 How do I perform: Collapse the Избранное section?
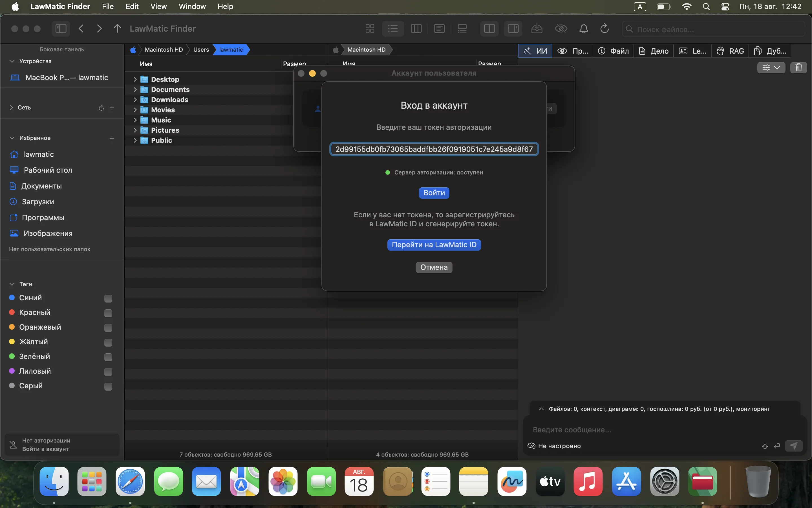pos(12,138)
